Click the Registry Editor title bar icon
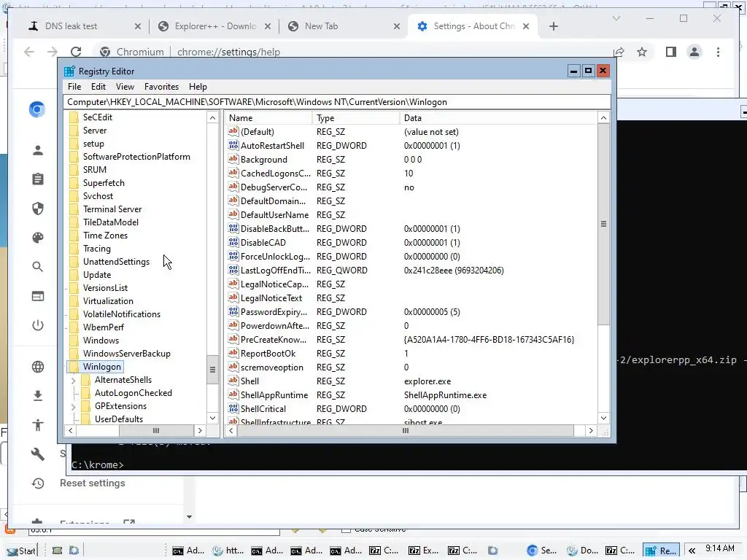This screenshot has width=747, height=560. (x=69, y=71)
